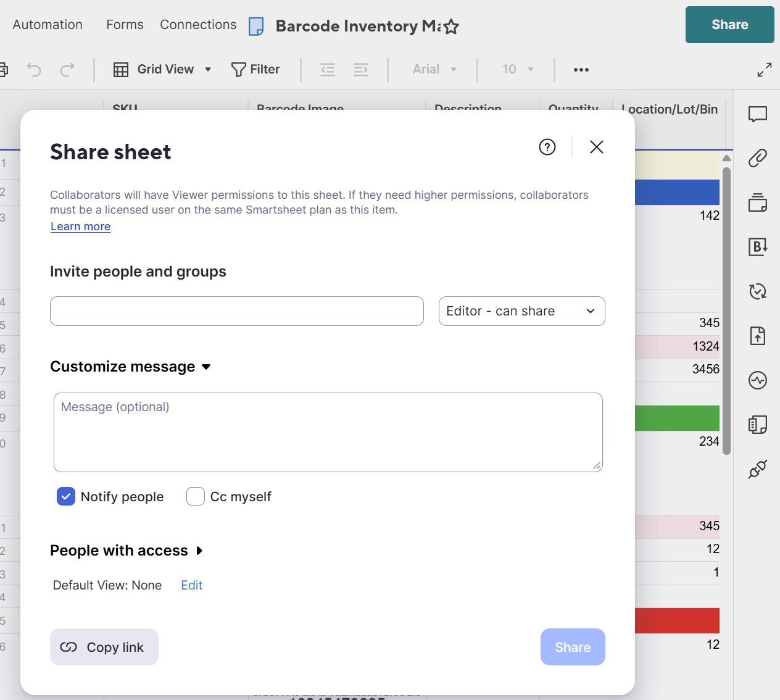
Task: Uncheck the Notify people checkbox
Action: click(x=66, y=496)
